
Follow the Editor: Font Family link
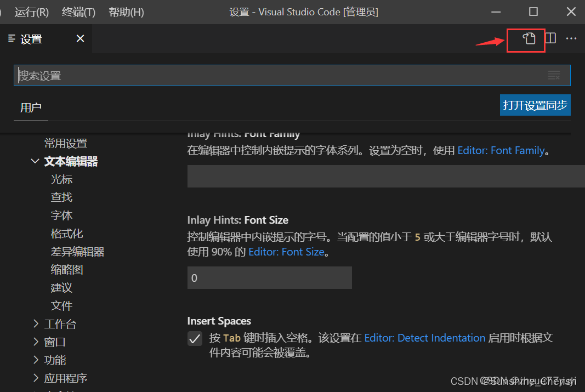click(501, 150)
